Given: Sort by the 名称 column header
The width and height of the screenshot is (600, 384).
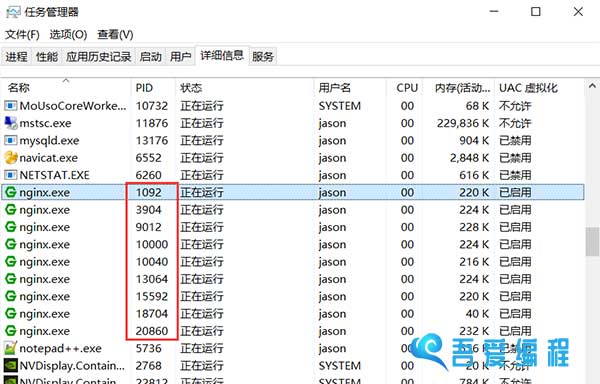Looking at the screenshot, I should click(66, 88).
